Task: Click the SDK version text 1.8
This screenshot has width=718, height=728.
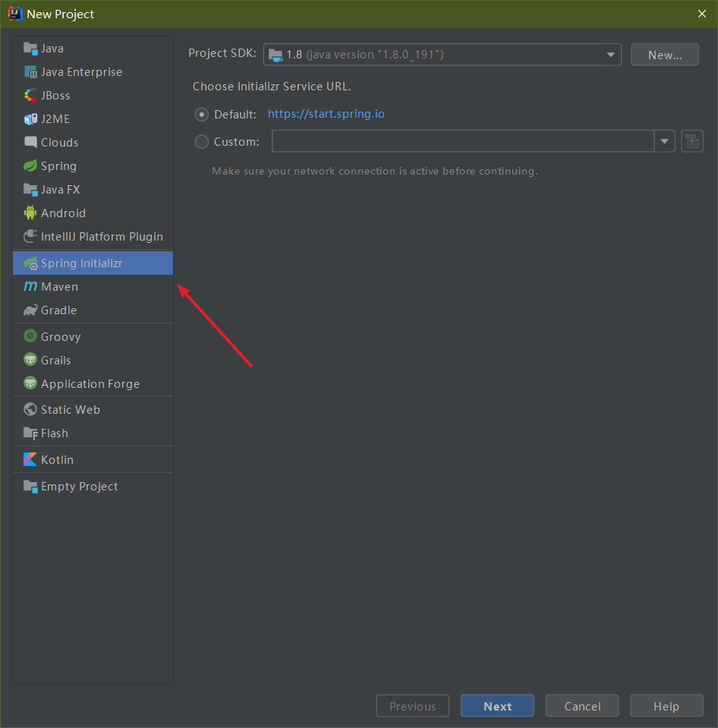Action: [294, 55]
